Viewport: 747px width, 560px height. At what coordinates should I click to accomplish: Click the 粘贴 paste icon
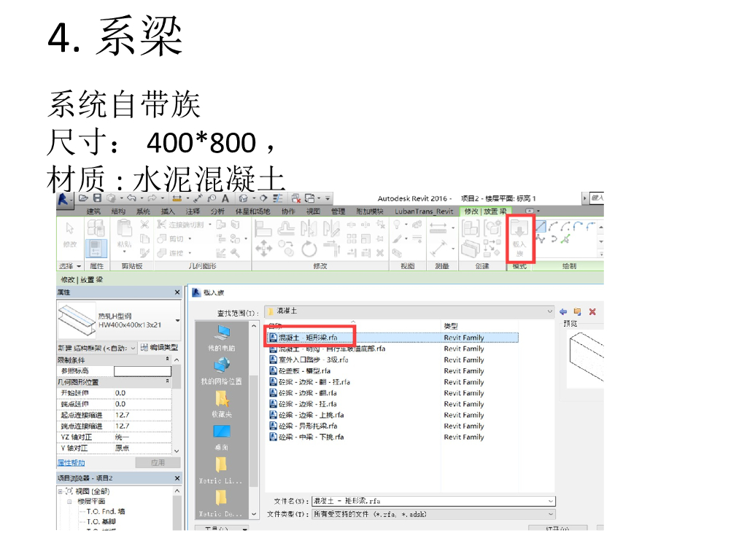tap(124, 228)
